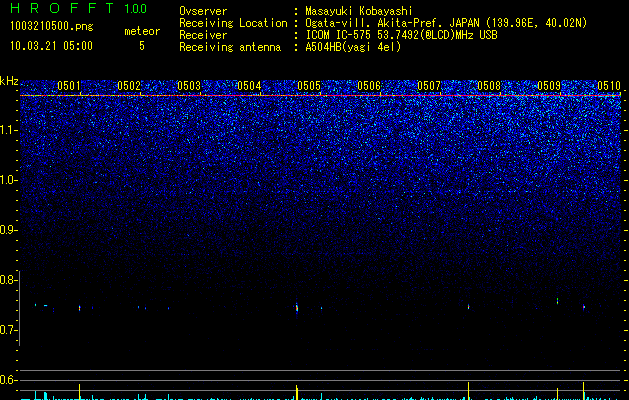Click the meteor count value 5
This screenshot has height=400, width=629.
coord(142,46)
